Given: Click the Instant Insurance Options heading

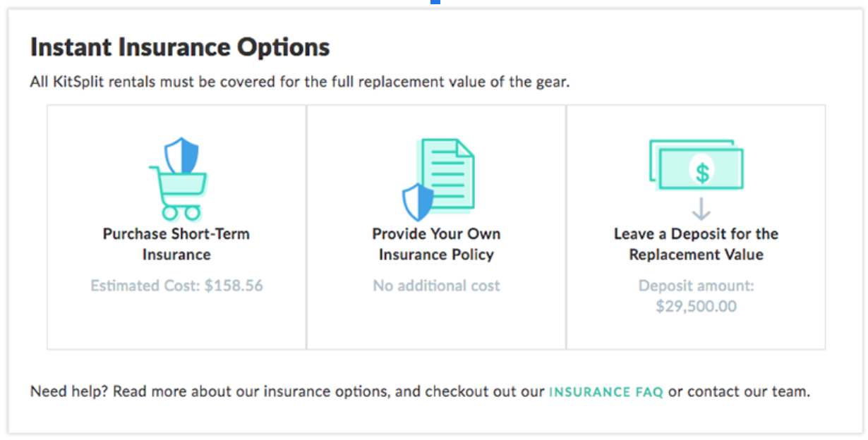Looking at the screenshot, I should (x=180, y=47).
